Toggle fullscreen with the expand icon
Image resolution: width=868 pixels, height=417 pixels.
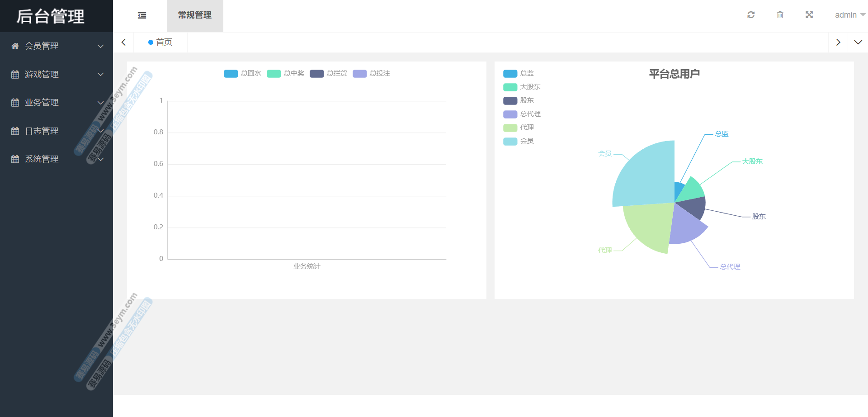pos(809,15)
